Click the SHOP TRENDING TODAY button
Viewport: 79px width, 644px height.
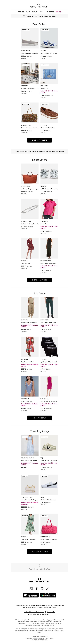(39, 551)
